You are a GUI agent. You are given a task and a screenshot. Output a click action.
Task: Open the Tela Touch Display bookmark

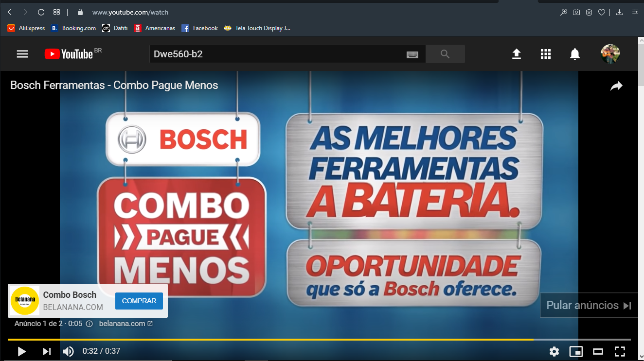[x=257, y=28]
